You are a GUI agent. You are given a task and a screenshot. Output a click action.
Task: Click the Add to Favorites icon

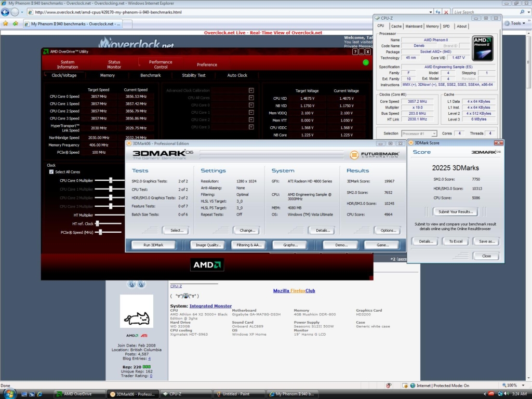tap(15, 23)
